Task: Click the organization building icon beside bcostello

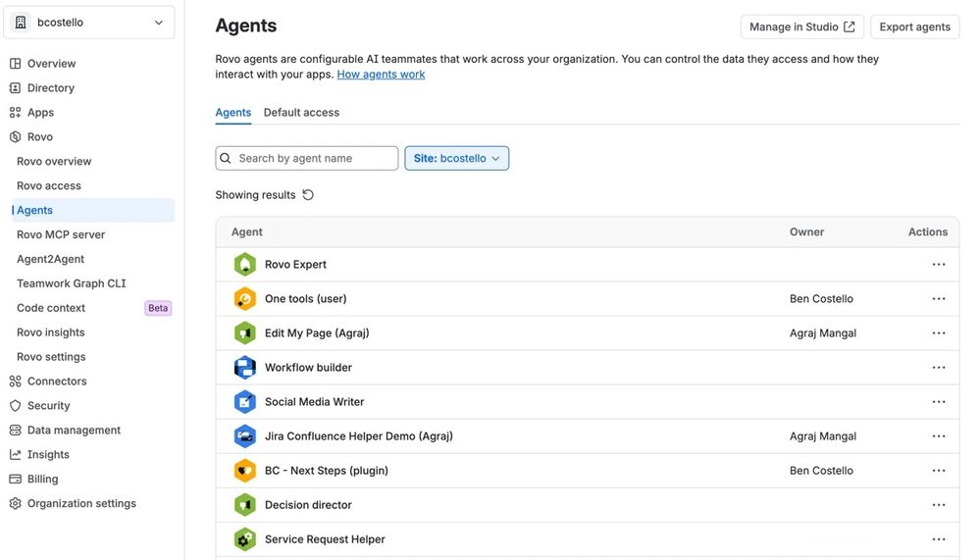Action: click(21, 23)
